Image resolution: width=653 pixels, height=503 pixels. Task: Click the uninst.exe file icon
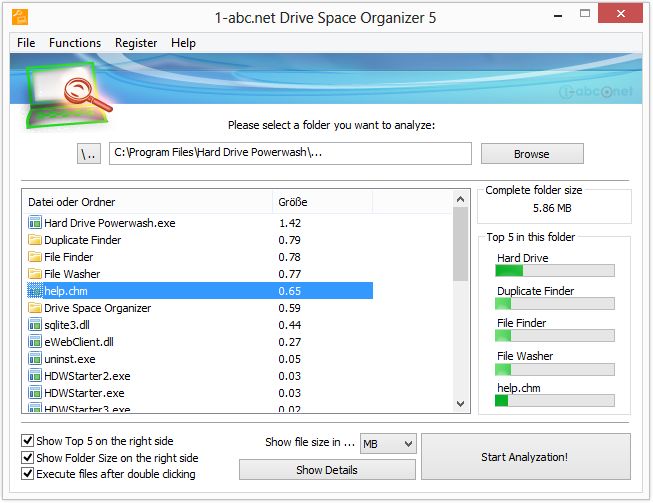[35, 359]
